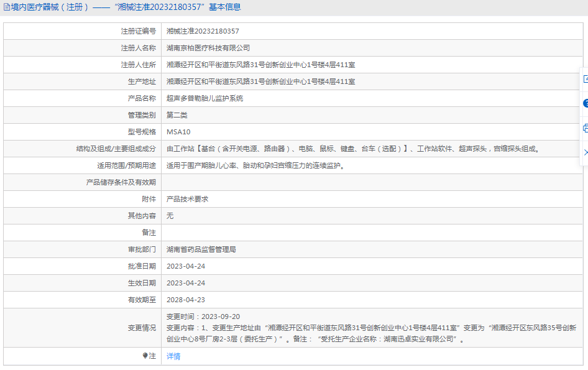Select the 审批部门 row label
Viewport: 588px width, 370px height.
(142, 249)
